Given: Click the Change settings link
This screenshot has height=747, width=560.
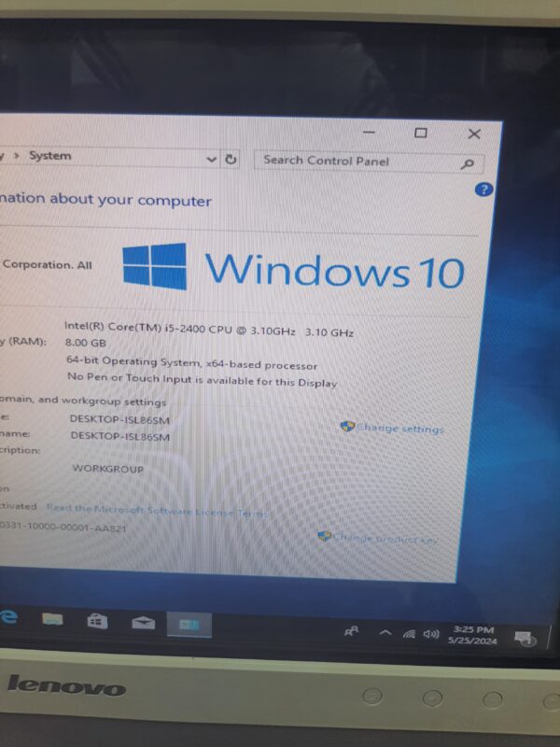Looking at the screenshot, I should [x=399, y=429].
